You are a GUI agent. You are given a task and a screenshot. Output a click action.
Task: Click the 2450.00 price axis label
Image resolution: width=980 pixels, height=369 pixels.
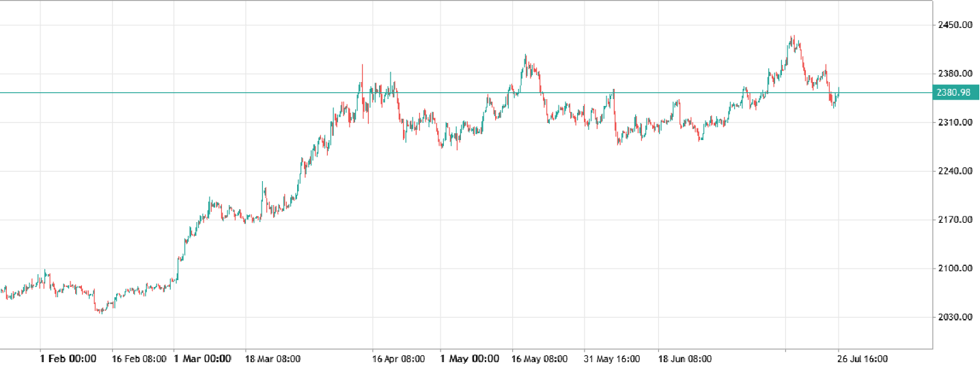tap(955, 25)
